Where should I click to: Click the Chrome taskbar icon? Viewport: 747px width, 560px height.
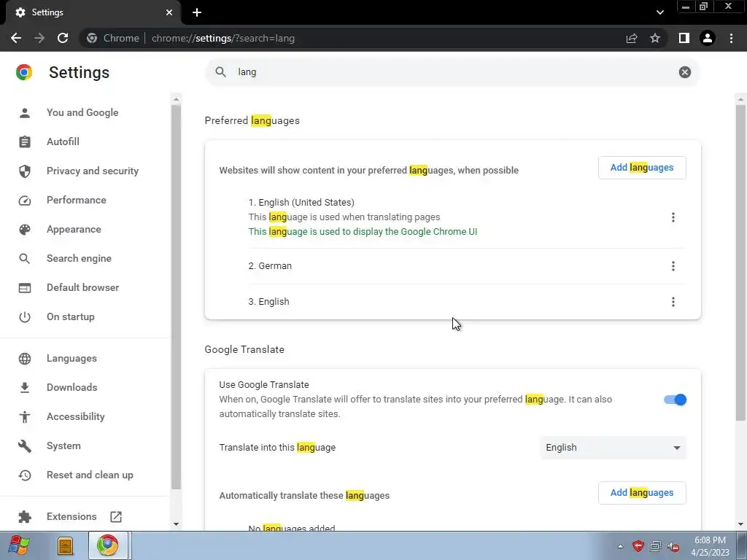click(108, 545)
